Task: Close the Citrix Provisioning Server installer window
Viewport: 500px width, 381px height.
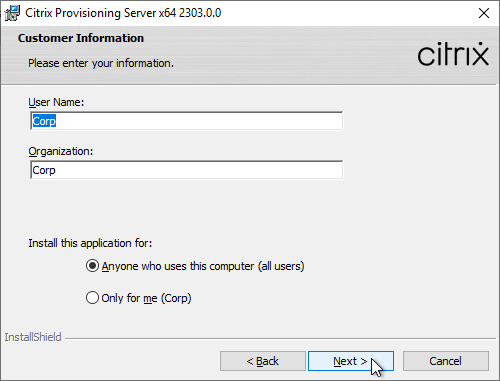Action: point(484,13)
